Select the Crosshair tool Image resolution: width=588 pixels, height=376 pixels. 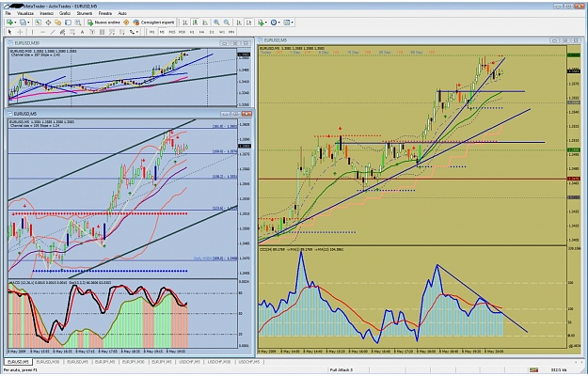click(x=20, y=32)
